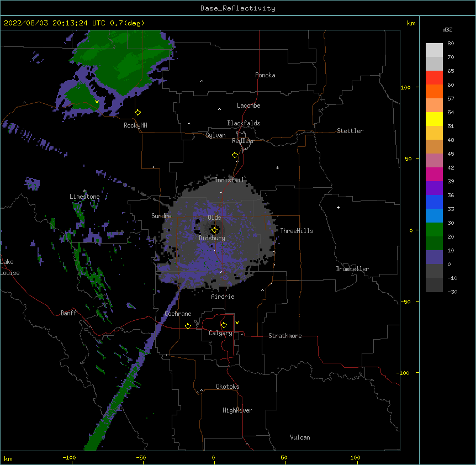This screenshot has width=476, height=465.
Task: Click the 80 value on dBZ scale
Action: 451,44
